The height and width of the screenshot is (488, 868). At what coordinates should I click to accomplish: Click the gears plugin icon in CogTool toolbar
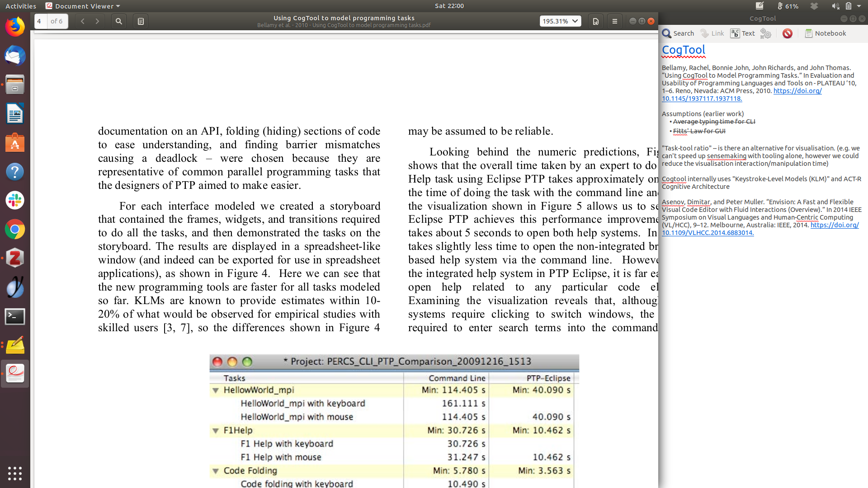766,33
